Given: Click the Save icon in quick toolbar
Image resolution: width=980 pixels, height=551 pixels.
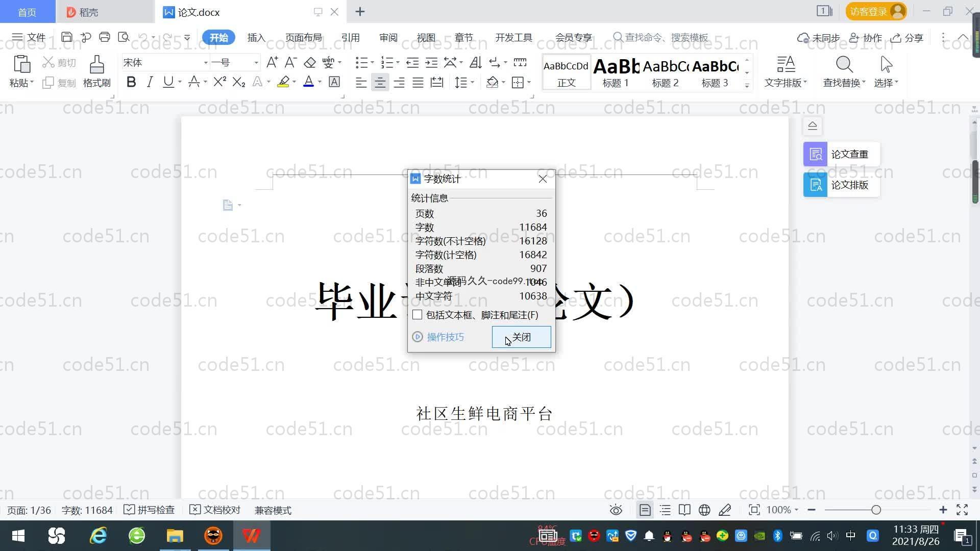Looking at the screenshot, I should point(66,37).
